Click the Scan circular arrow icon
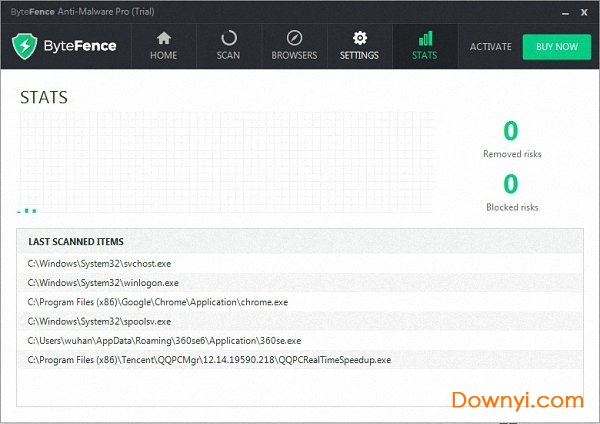Screen dimensions: 600x424 pos(229,38)
